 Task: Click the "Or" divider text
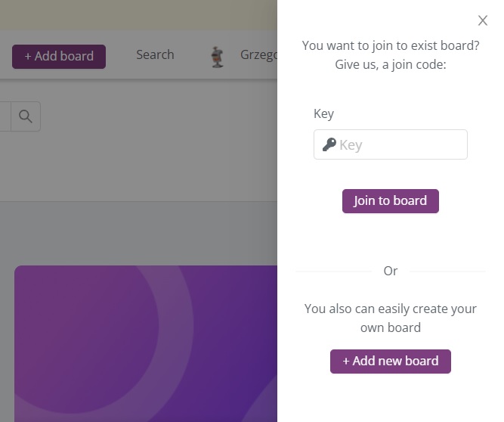pos(391,271)
